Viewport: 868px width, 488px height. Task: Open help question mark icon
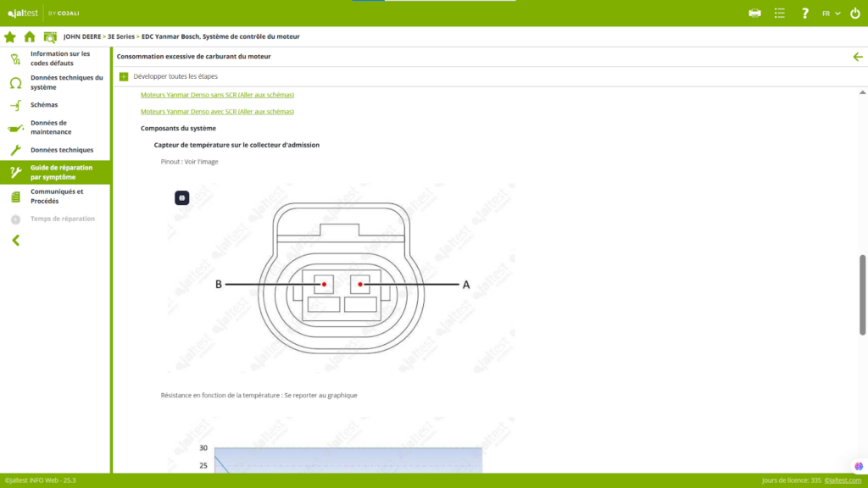tap(805, 13)
